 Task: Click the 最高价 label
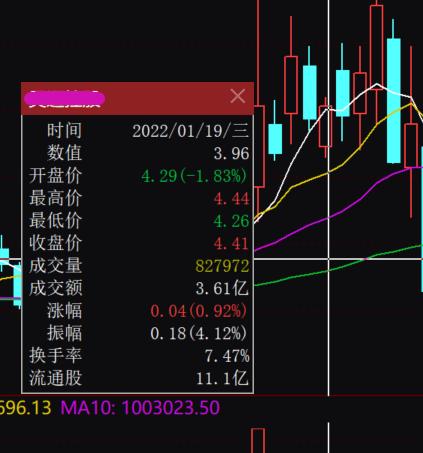pyautogui.click(x=55, y=198)
